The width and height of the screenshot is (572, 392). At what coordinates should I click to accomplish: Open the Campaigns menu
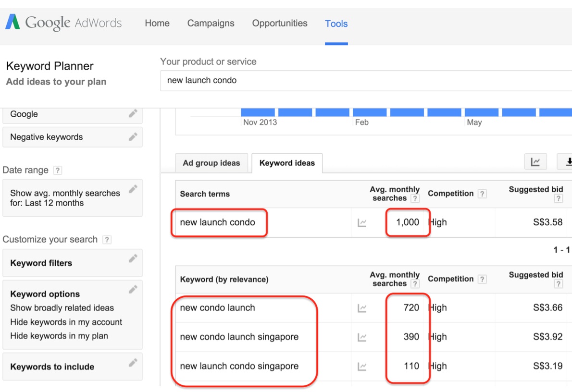tap(211, 23)
